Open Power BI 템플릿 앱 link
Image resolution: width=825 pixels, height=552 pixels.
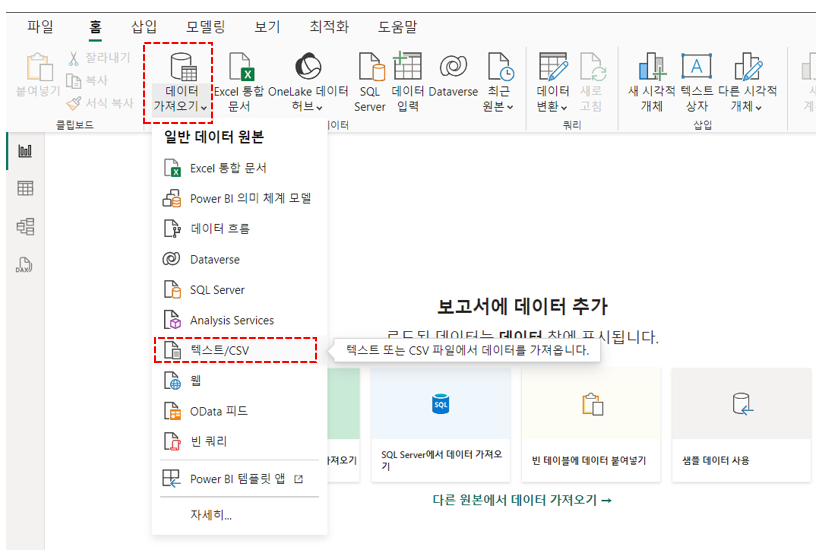point(239,479)
